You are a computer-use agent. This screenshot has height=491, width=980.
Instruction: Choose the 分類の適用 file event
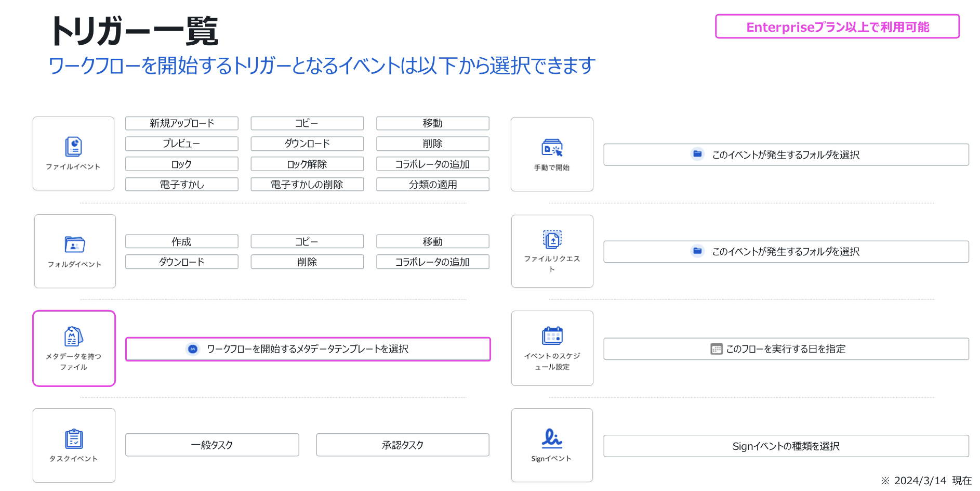433,185
